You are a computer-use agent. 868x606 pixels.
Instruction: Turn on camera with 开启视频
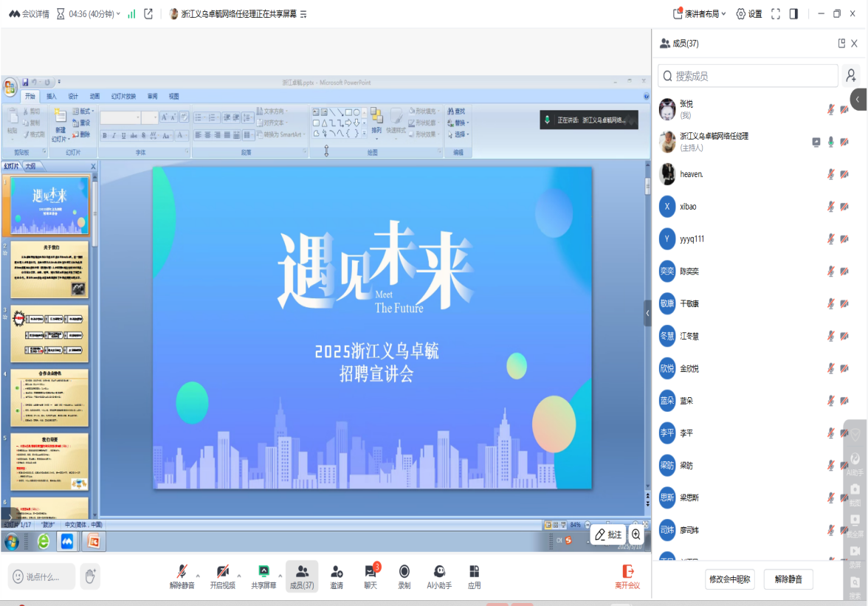coord(223,576)
